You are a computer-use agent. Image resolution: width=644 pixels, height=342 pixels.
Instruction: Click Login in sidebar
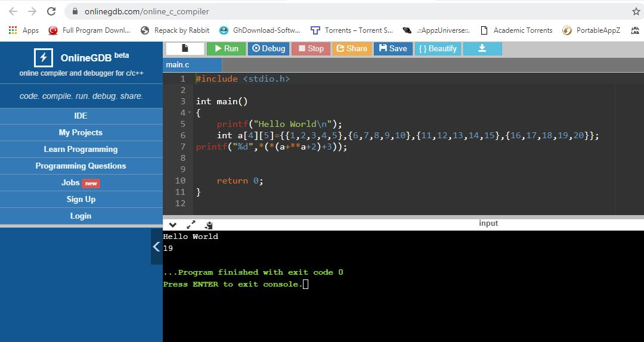point(81,216)
